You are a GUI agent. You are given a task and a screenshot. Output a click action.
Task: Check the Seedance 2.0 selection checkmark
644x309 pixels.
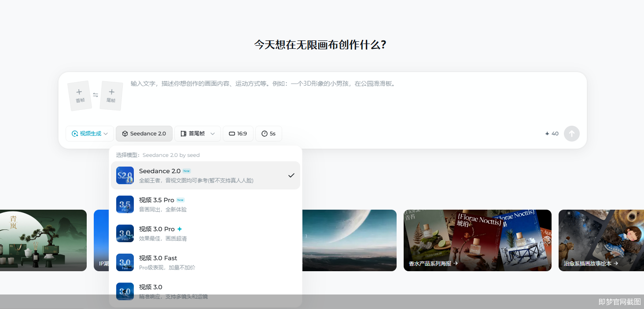coord(291,175)
